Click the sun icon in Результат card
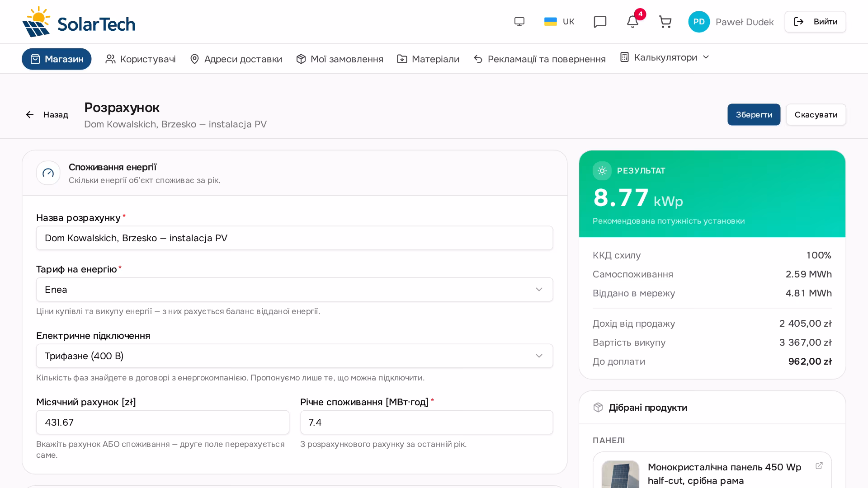Screen dimensions: 868x488 [x=602, y=171]
